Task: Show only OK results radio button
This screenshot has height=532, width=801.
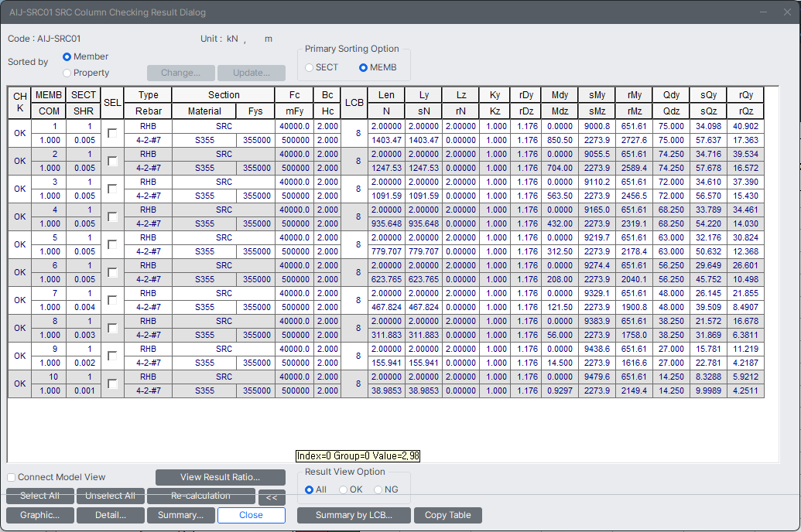Action: [344, 489]
